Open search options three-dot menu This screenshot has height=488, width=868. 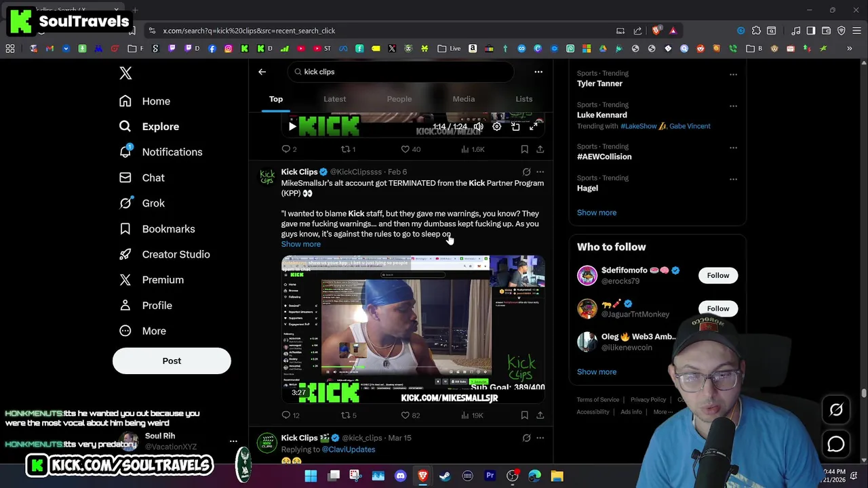(x=538, y=72)
